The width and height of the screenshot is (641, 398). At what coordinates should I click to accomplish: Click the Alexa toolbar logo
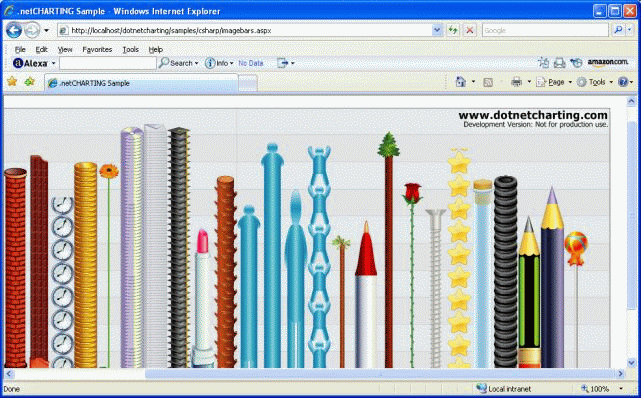(31, 63)
